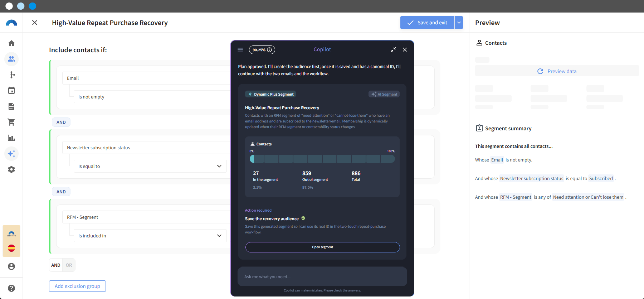Image resolution: width=644 pixels, height=299 pixels.
Task: Click the 'Ask me what you need' input
Action: [x=322, y=276]
